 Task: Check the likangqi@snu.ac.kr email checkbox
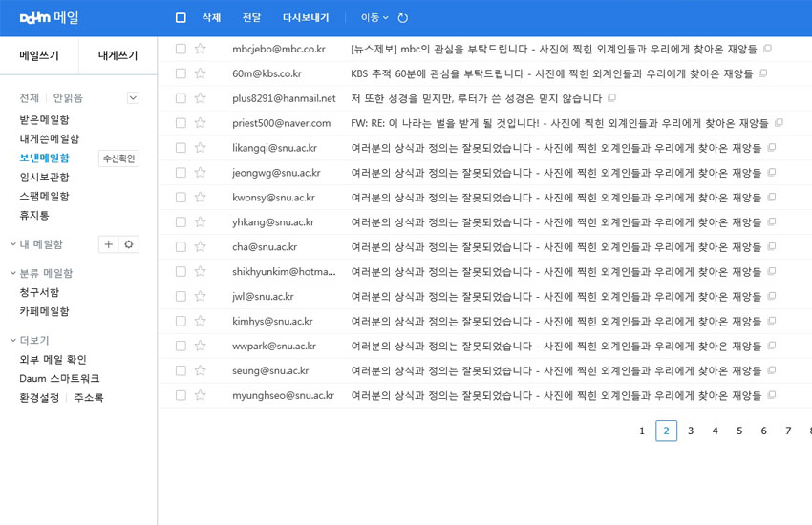[x=181, y=148]
